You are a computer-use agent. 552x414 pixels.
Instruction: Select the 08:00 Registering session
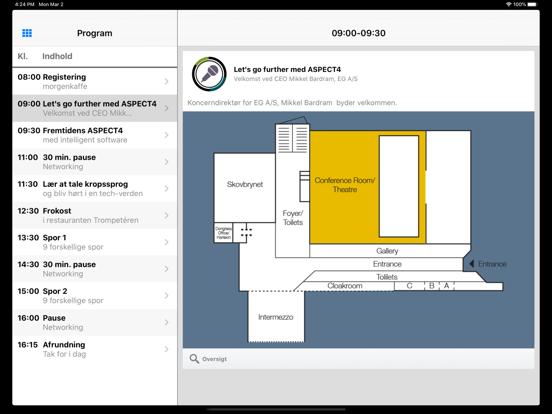coord(94,81)
